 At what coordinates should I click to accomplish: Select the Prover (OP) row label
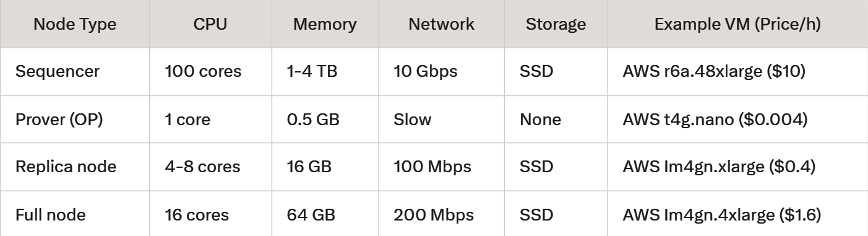pyautogui.click(x=59, y=119)
